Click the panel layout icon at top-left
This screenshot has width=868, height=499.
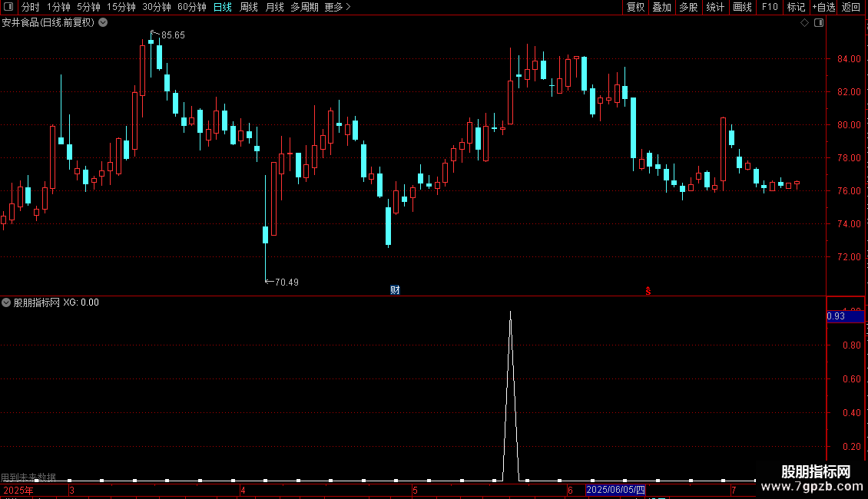pyautogui.click(x=8, y=7)
